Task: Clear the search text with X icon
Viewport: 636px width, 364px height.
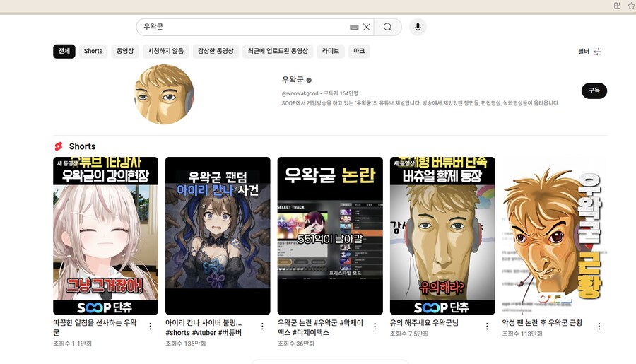Action: [366, 28]
